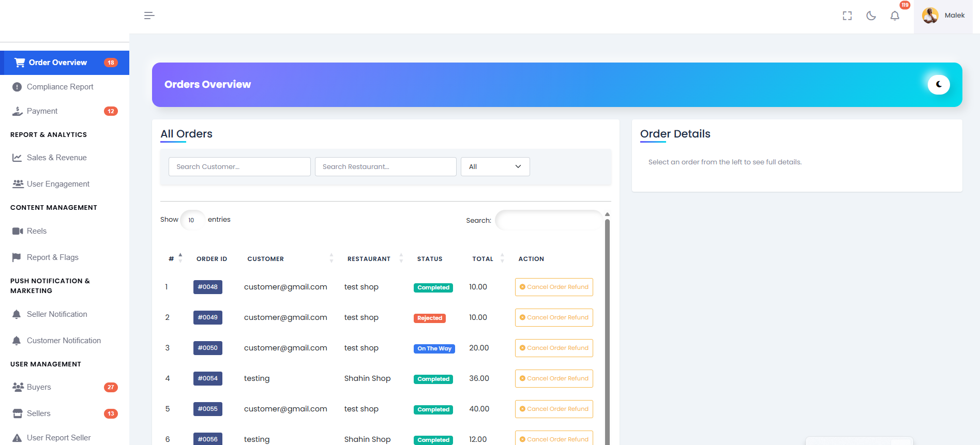Image resolution: width=980 pixels, height=445 pixels.
Task: Select order #0049 badge
Action: click(x=208, y=317)
